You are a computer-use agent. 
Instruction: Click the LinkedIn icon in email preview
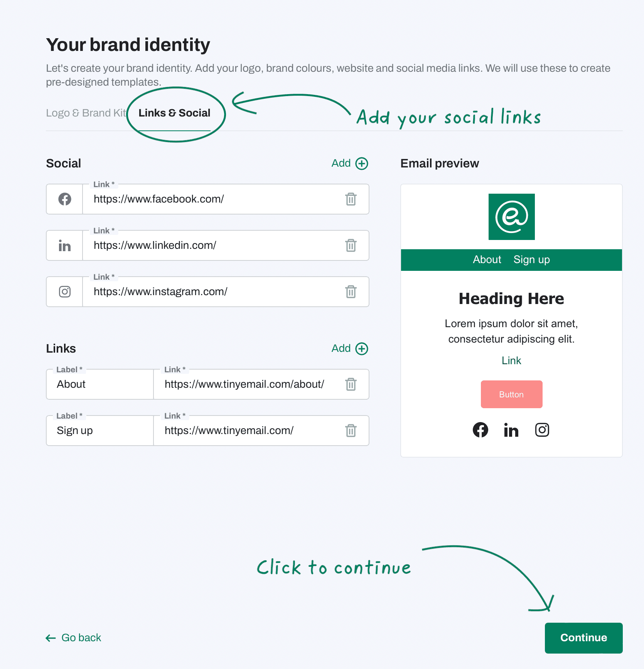511,430
